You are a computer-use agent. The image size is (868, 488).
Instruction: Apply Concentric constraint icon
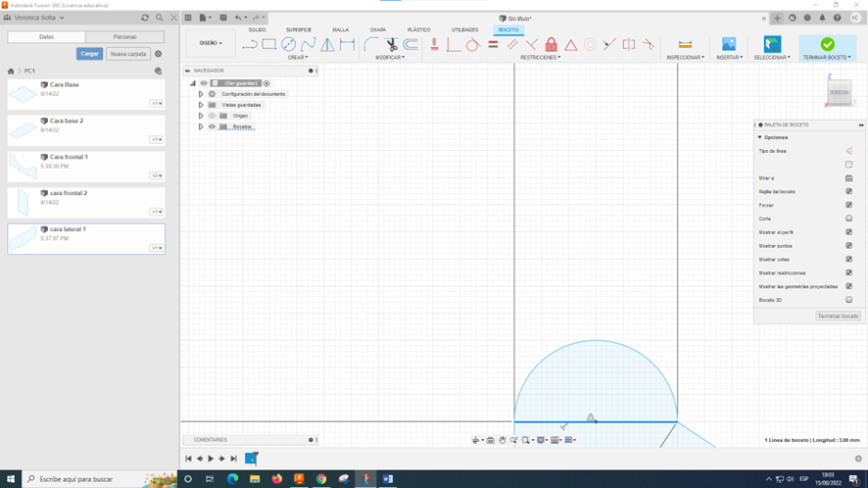[x=590, y=44]
